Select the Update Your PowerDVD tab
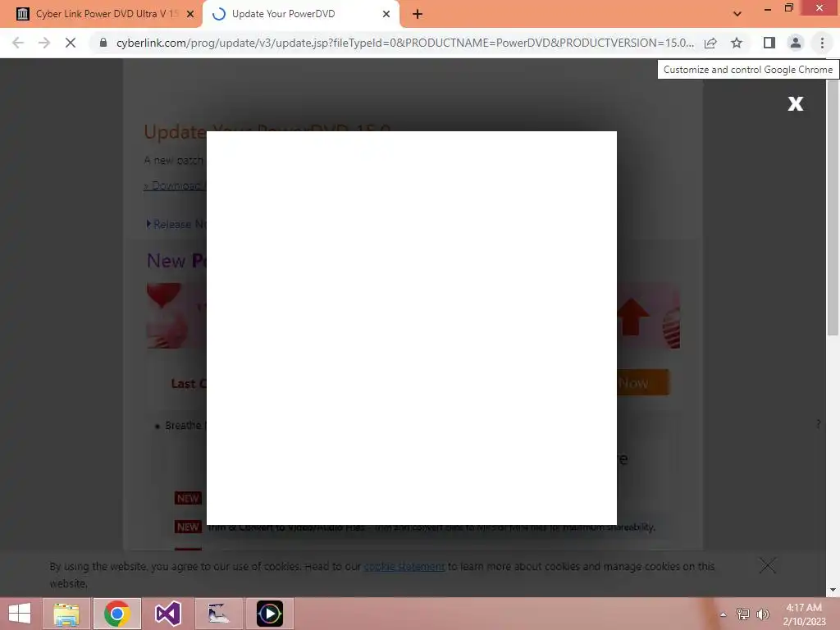This screenshot has height=630, width=840. 300,14
